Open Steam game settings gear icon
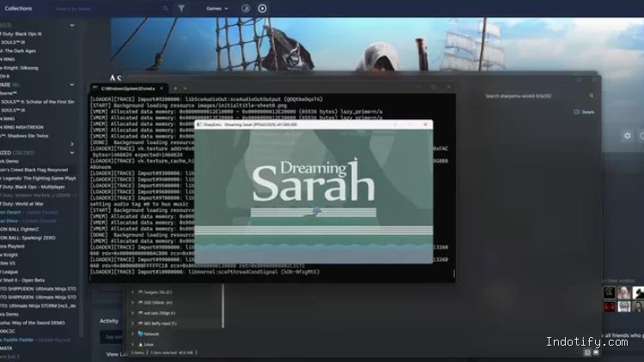The width and height of the screenshot is (644, 362). point(627,136)
